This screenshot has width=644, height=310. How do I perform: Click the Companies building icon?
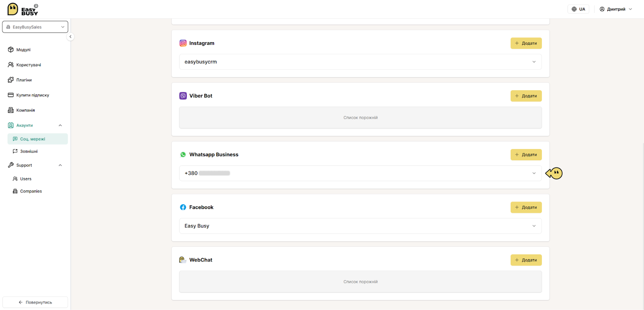pos(15,191)
